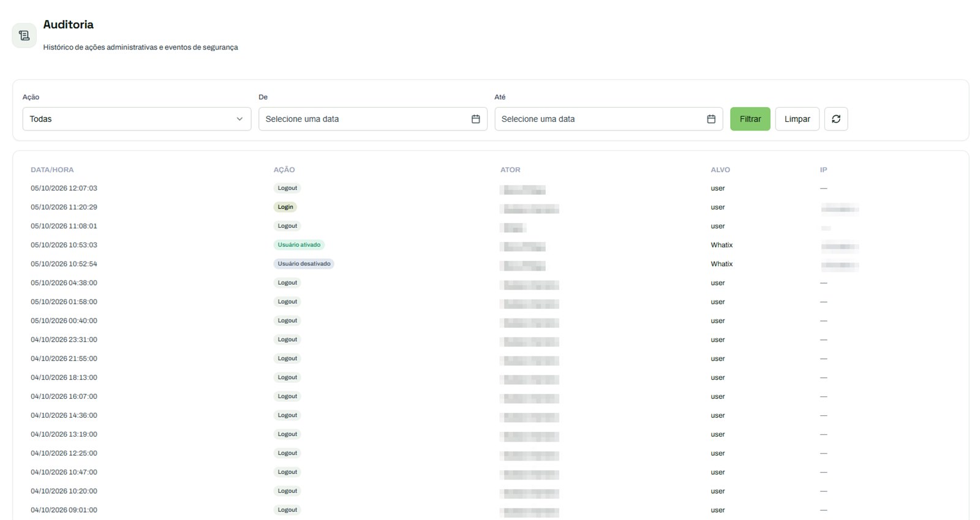
Task: Click the Filtrar button
Action: click(x=750, y=119)
